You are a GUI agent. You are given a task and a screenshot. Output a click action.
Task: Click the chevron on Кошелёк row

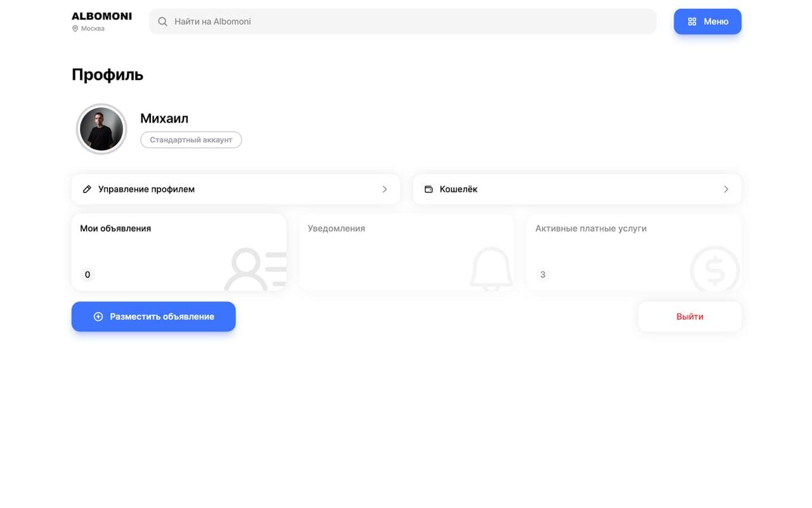(x=726, y=189)
